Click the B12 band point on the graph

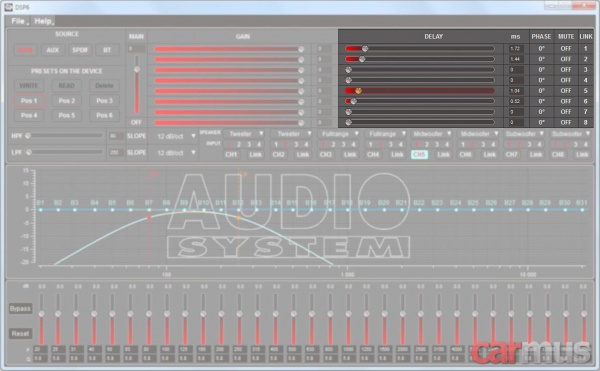tap(239, 210)
